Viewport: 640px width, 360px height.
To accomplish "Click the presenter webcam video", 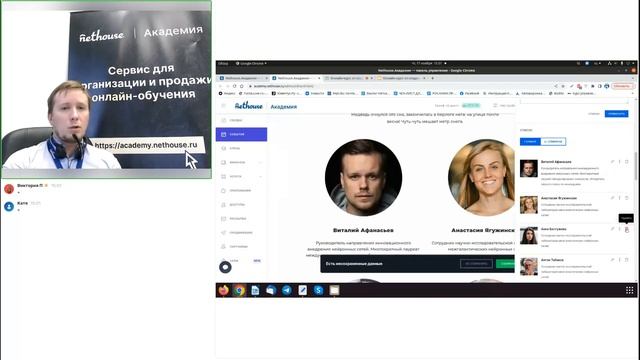I will coord(106,89).
